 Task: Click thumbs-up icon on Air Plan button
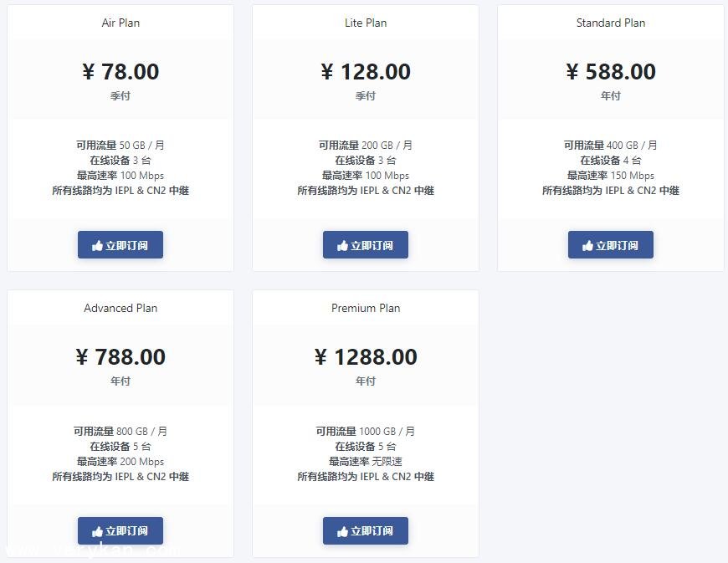coord(98,246)
